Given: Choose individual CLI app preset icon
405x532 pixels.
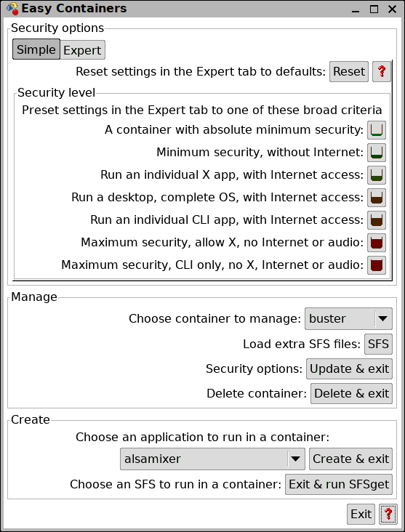Looking at the screenshot, I should coord(377,220).
